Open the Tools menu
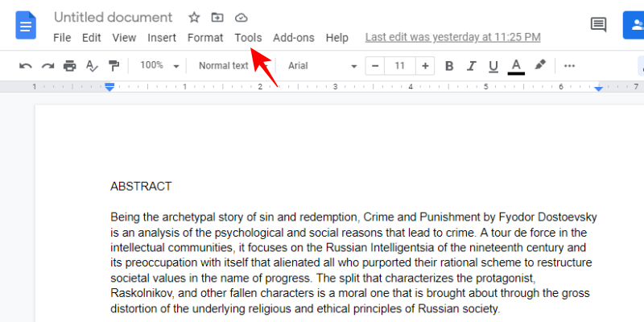Viewport: 644px width, 322px height. [249, 37]
